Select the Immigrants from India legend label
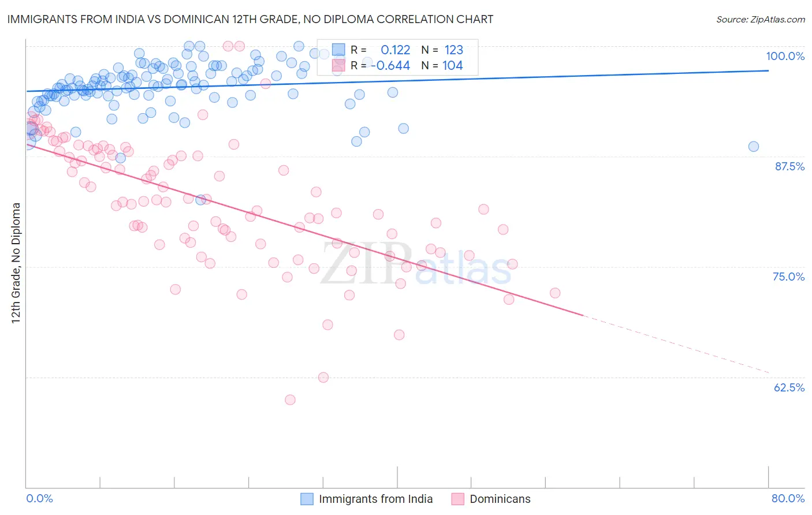The height and width of the screenshot is (515, 812). [375, 499]
